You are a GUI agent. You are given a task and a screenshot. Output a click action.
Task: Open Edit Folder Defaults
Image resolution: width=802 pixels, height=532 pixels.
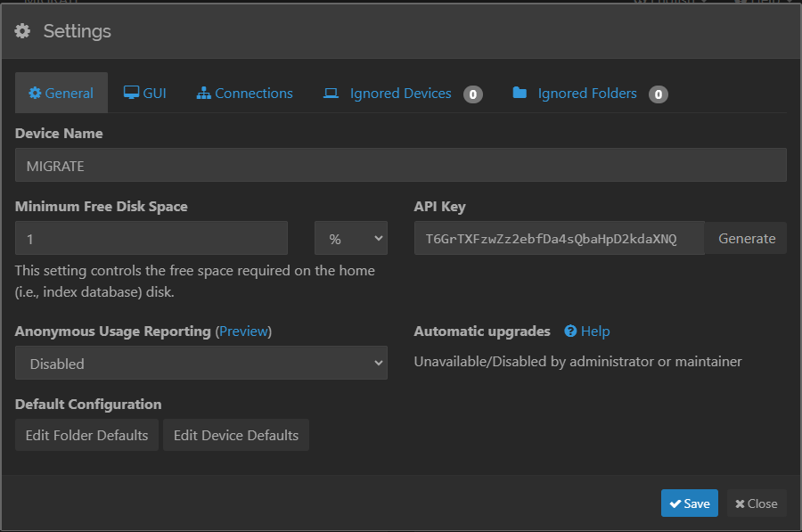pos(86,435)
